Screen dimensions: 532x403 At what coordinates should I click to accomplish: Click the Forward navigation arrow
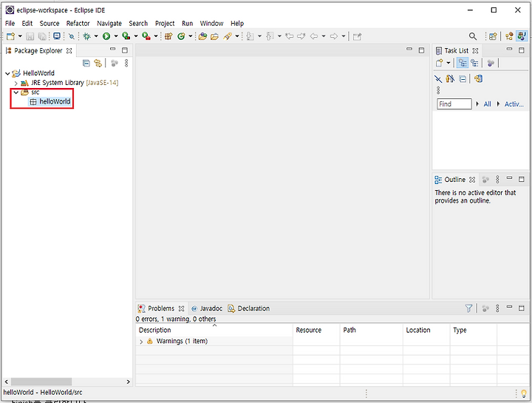(x=334, y=36)
